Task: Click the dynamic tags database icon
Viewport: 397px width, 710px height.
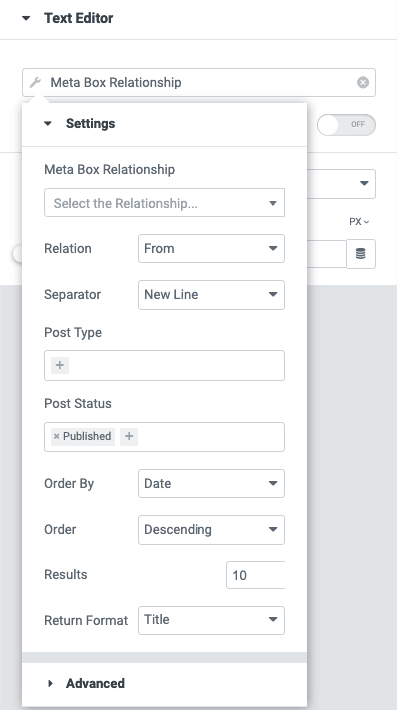Action: [x=361, y=254]
